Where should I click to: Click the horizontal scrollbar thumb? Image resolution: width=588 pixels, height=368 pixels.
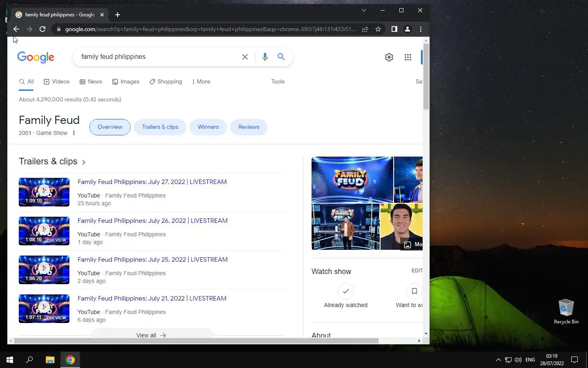(196, 341)
